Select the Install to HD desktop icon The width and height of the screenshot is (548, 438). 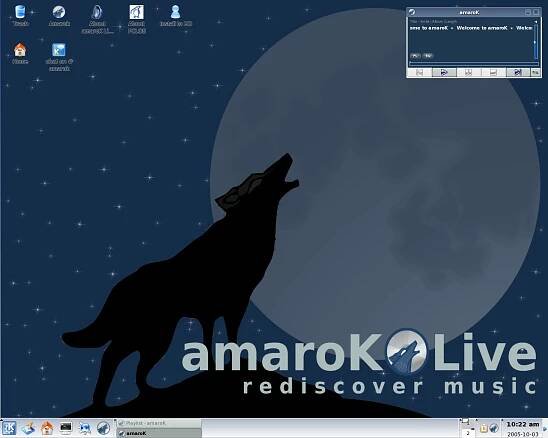tap(176, 13)
